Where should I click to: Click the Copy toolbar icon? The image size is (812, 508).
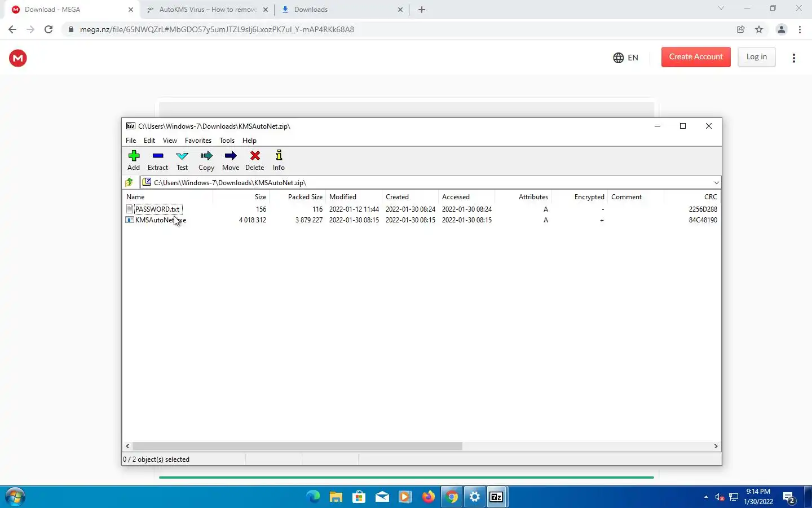(206, 160)
